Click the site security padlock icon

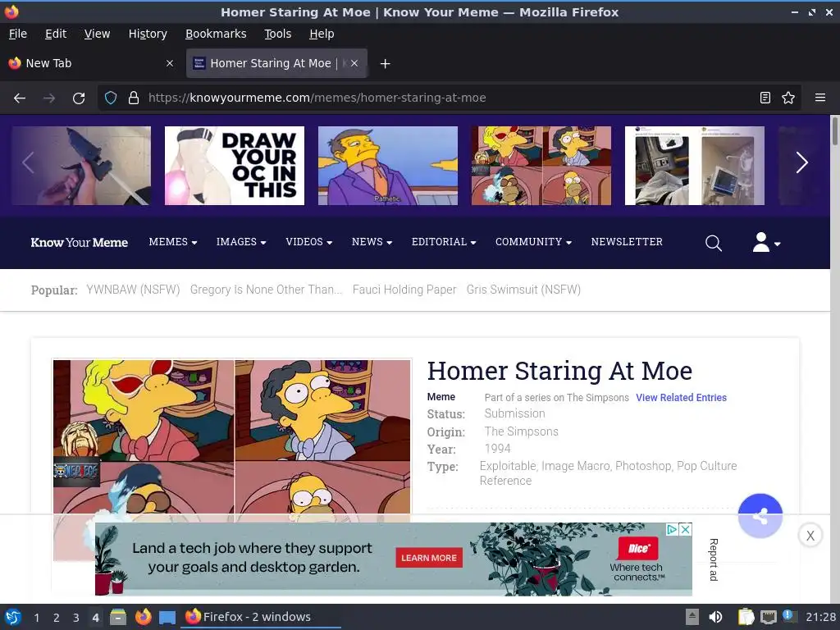pyautogui.click(x=134, y=98)
